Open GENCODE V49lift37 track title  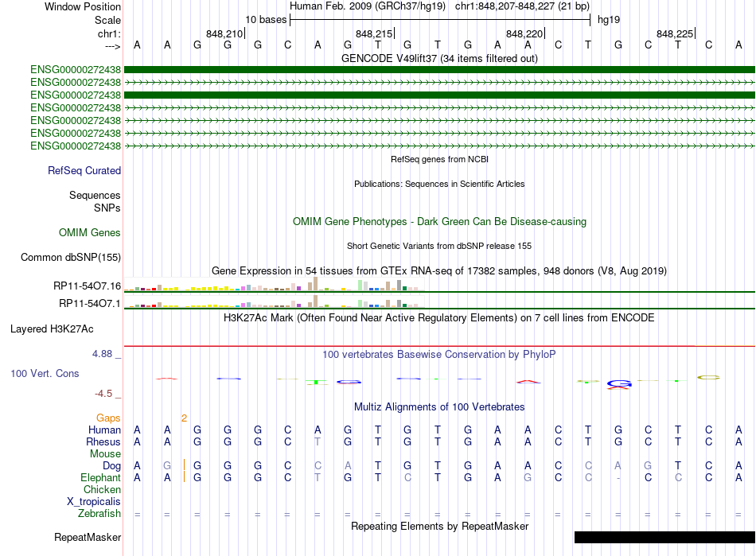[x=439, y=58]
